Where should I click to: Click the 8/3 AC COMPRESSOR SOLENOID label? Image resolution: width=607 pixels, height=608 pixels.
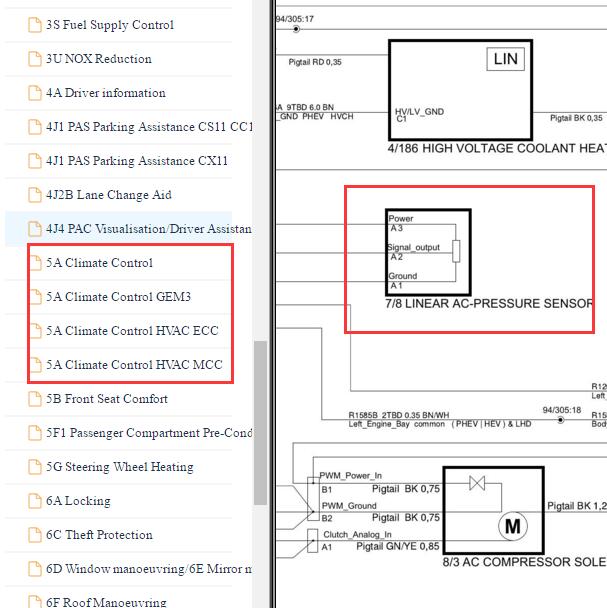point(524,562)
